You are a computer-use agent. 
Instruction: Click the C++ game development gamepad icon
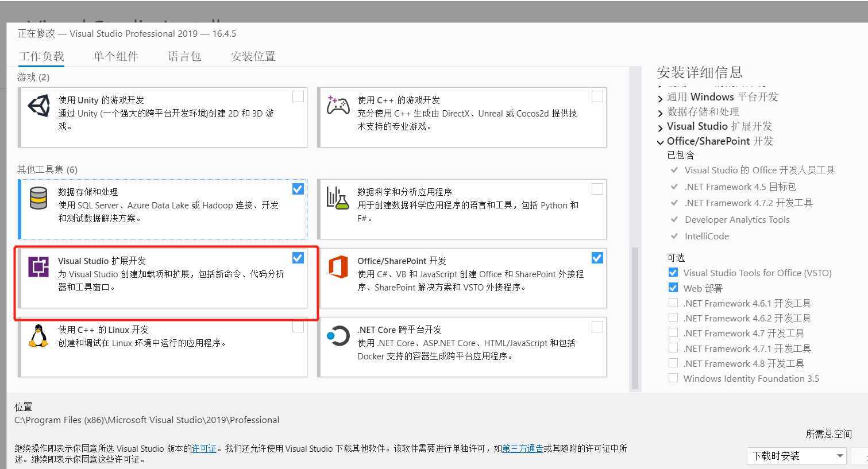(x=338, y=106)
